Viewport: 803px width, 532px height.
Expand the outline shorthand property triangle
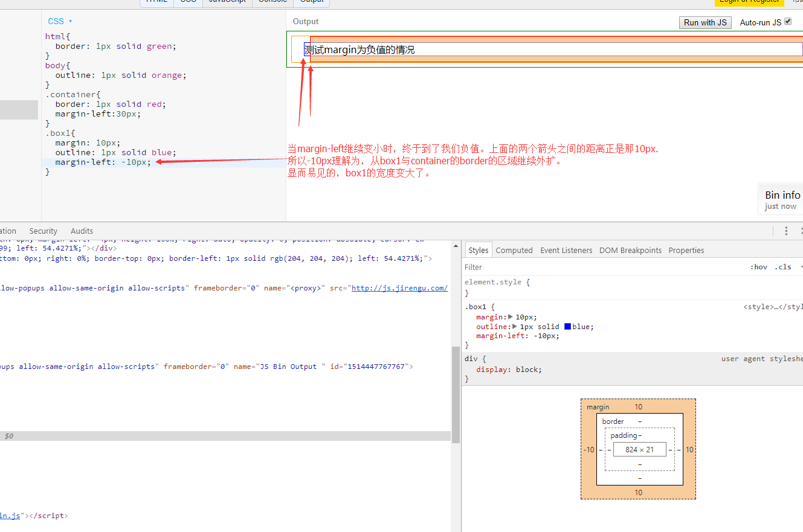[x=515, y=327]
